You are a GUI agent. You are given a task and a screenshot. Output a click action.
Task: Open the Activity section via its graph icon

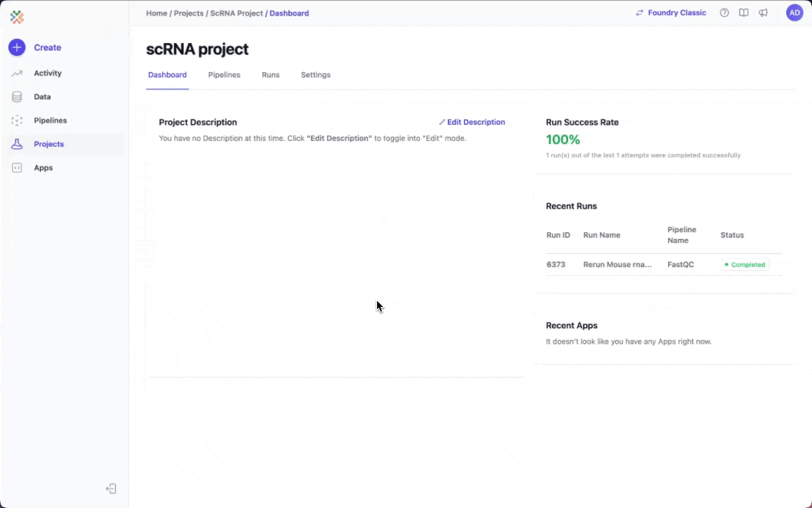(x=16, y=73)
